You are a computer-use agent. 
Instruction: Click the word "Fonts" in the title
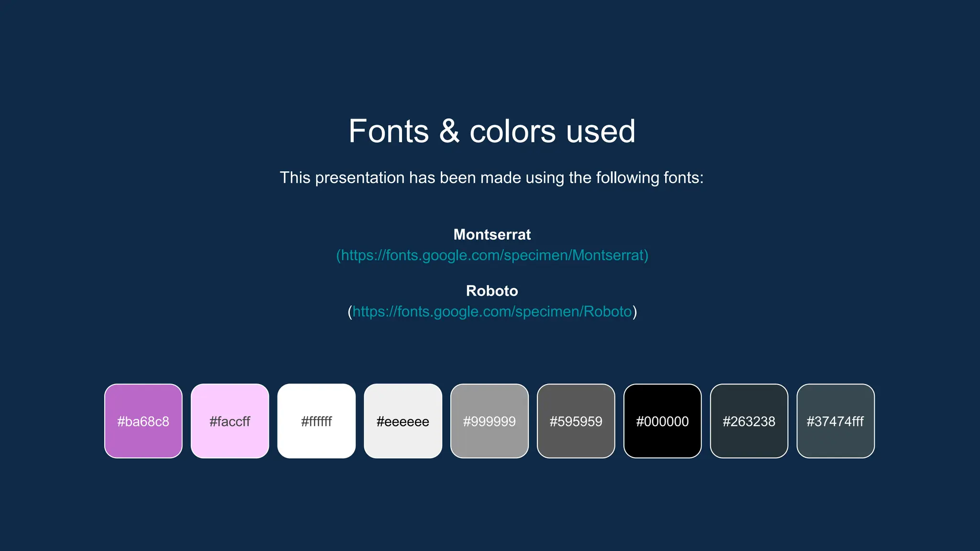pyautogui.click(x=389, y=132)
